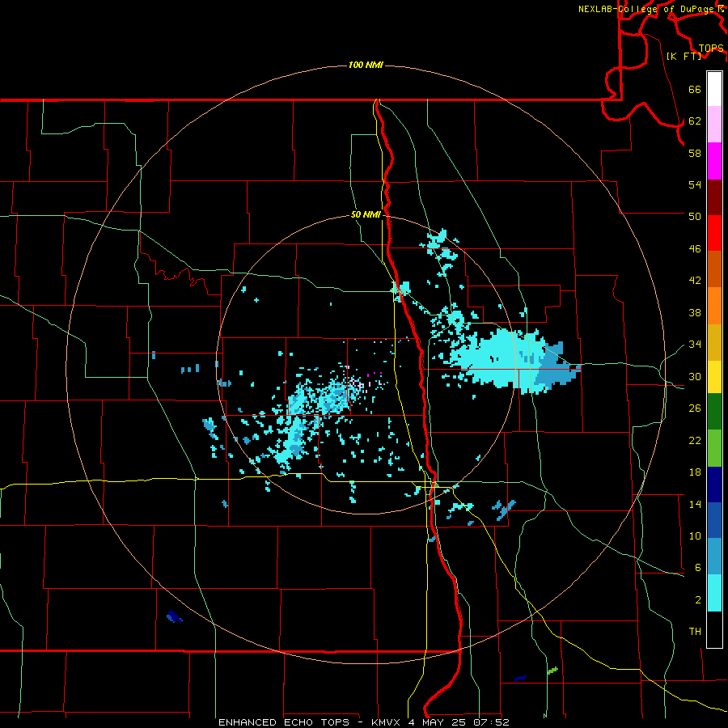
Task: Select the navy blue legend swatch
Action: (x=714, y=485)
